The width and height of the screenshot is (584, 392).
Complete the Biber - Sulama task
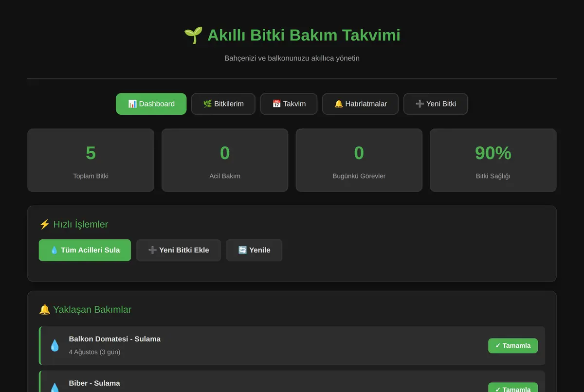(513, 388)
